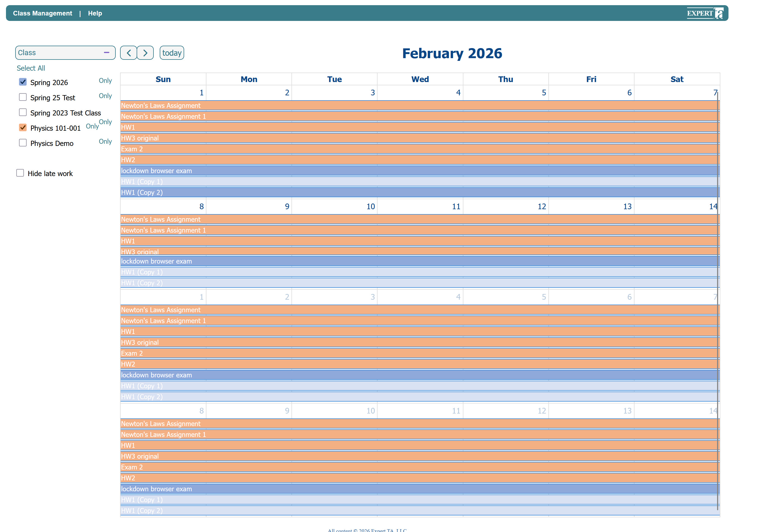This screenshot has width=760, height=532.
Task: Enable the Physics Demo class checkbox
Action: pyautogui.click(x=23, y=143)
